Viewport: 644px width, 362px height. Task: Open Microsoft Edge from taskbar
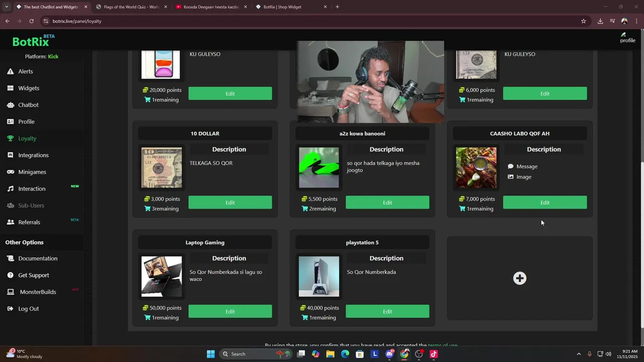pyautogui.click(x=345, y=354)
